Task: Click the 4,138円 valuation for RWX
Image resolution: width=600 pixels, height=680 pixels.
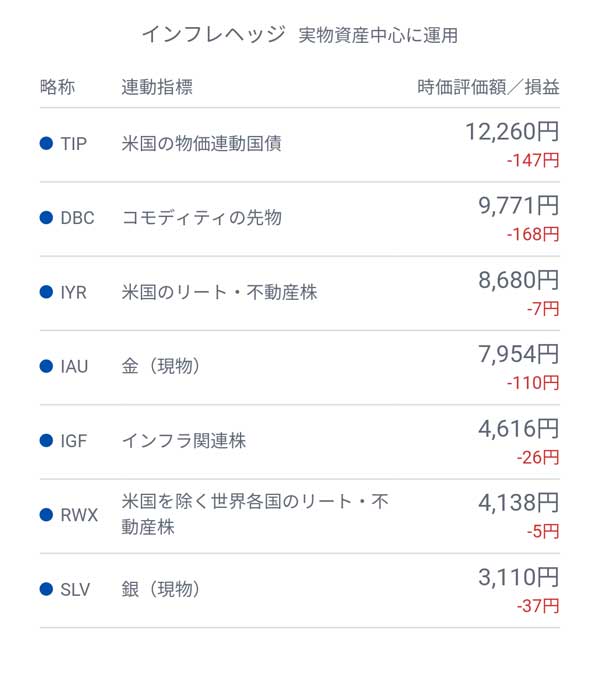Action: pos(518,503)
